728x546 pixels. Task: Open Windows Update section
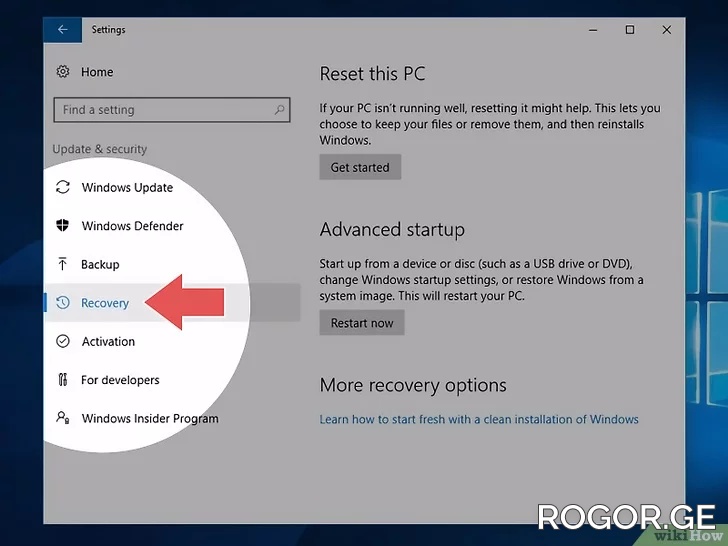click(127, 188)
